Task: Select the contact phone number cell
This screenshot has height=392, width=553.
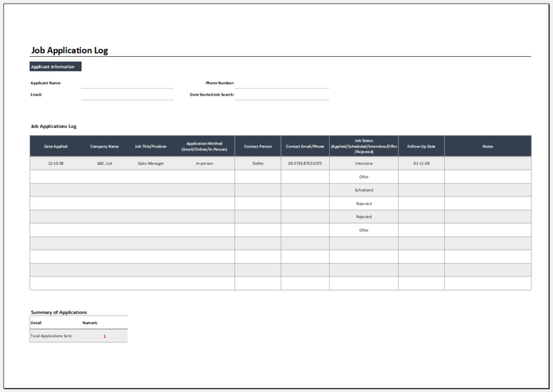Action: [305, 163]
